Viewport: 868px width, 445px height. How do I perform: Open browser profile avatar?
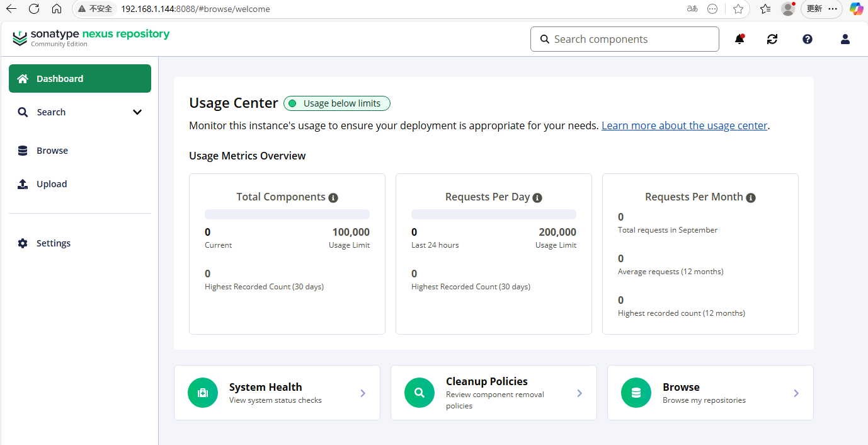(x=788, y=9)
